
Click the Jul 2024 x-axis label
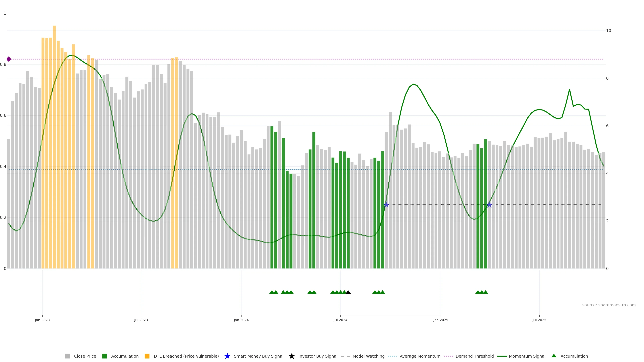340,320
